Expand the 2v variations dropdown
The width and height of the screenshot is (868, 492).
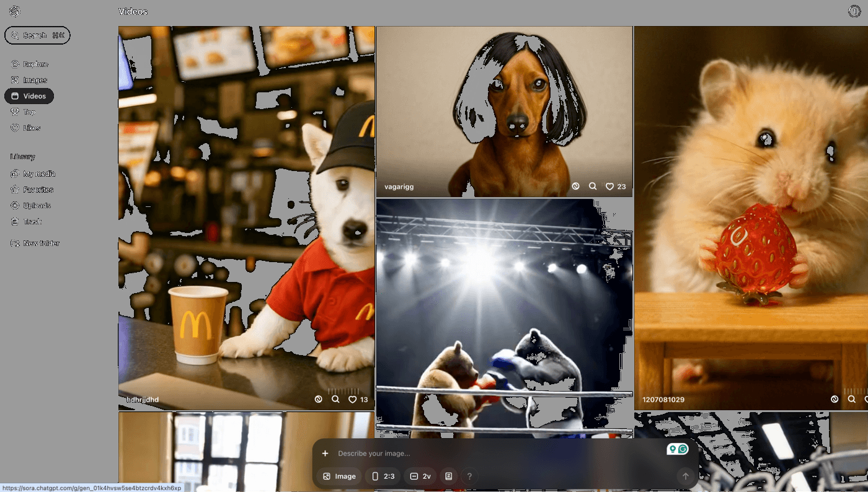pyautogui.click(x=420, y=477)
